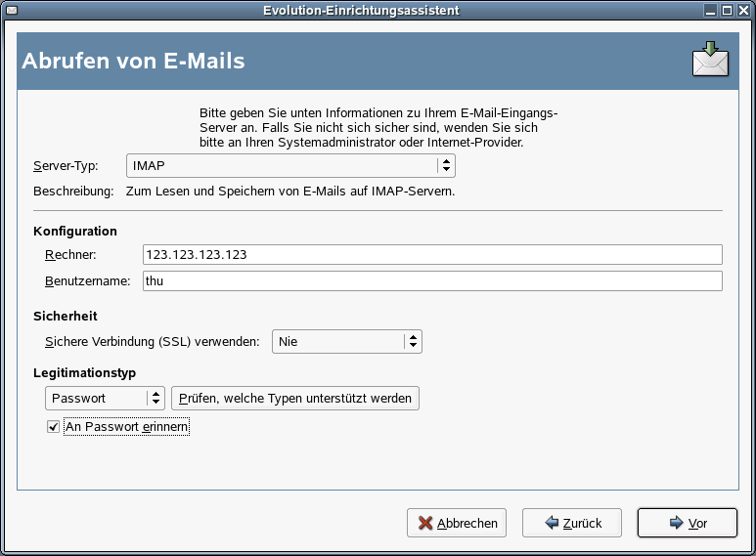Viewport: 756px width, 556px height.
Task: Click 'Sichere Verbindung (SSL) verwenden:' label
Action: 153,342
